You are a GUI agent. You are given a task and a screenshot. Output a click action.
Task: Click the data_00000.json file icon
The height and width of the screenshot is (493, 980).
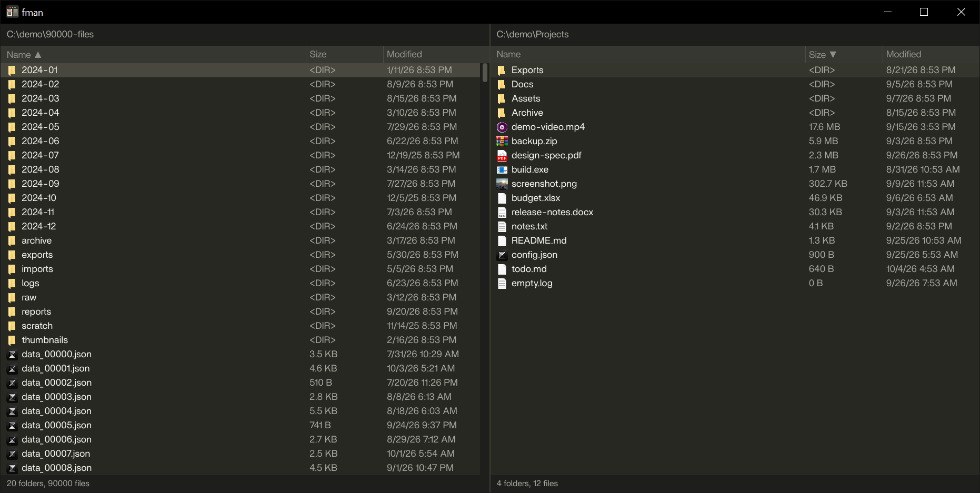tap(12, 354)
